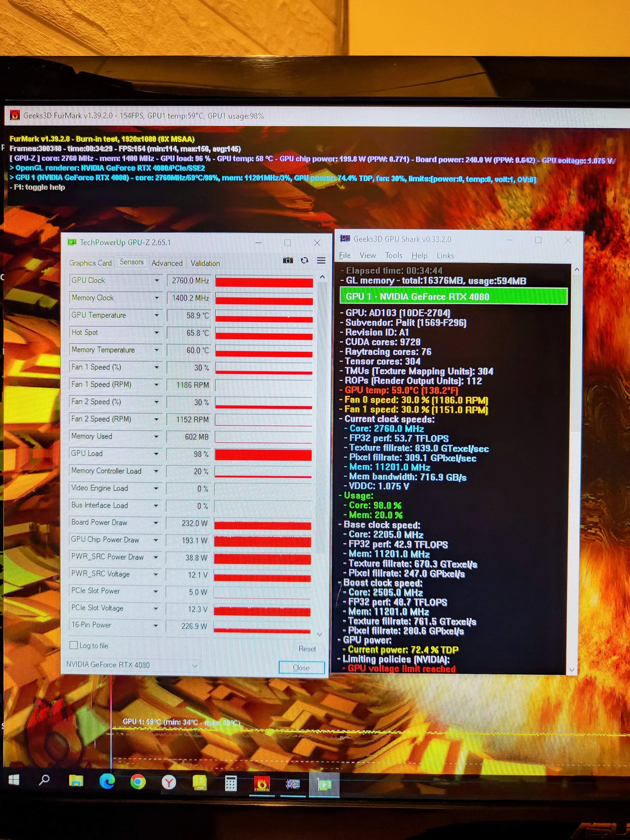Open the Help menu in GPU Shark
The width and height of the screenshot is (630, 840).
point(419,255)
